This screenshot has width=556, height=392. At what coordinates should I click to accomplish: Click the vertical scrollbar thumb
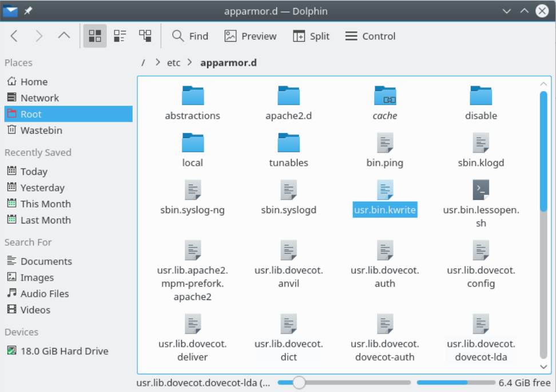click(x=543, y=151)
